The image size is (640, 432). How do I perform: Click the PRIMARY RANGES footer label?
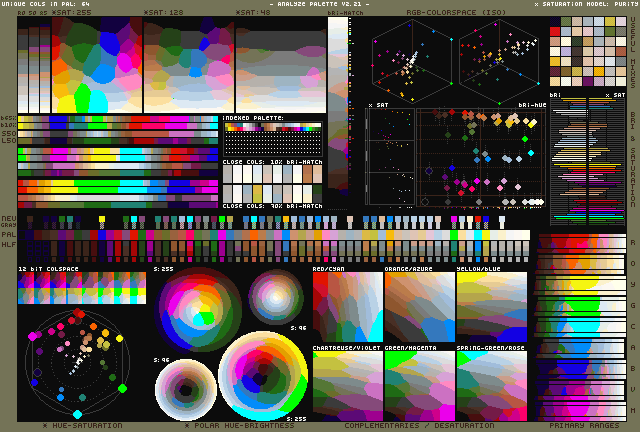[x=584, y=425]
